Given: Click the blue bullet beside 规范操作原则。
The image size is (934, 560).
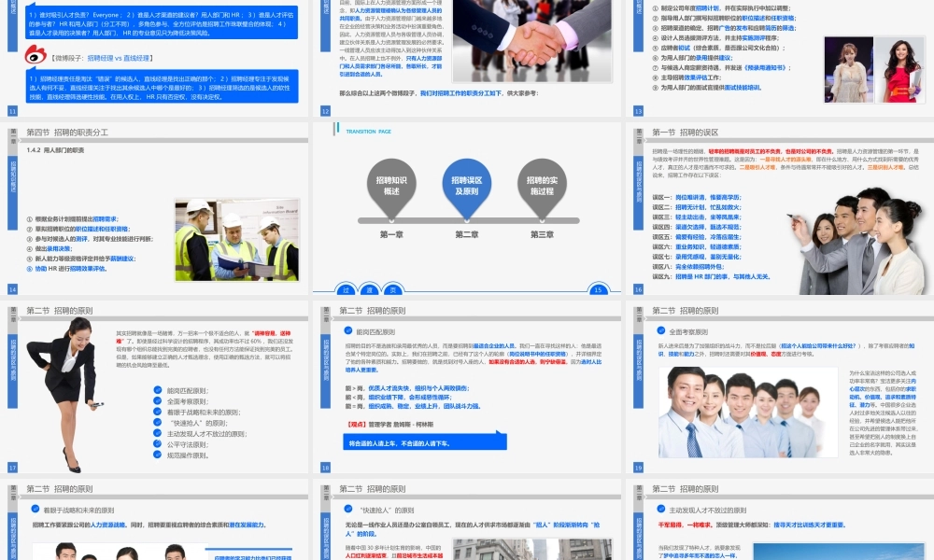Looking at the screenshot, I should pos(157,455).
